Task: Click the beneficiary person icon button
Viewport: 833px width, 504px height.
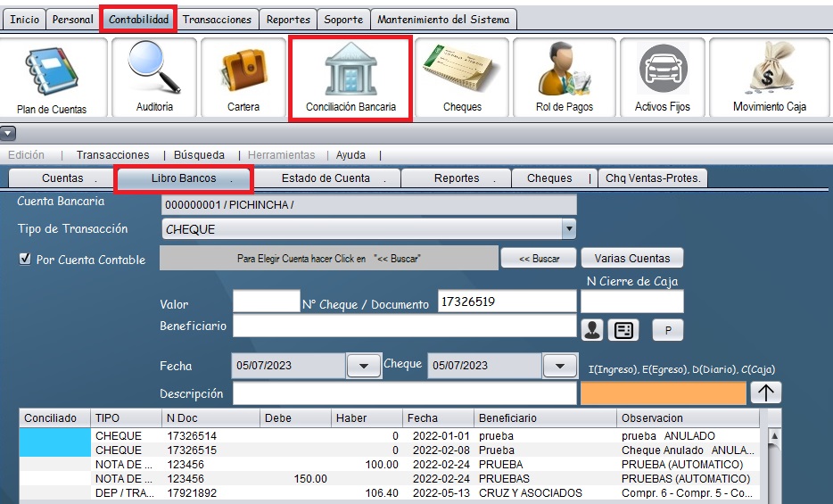Action: [x=591, y=330]
